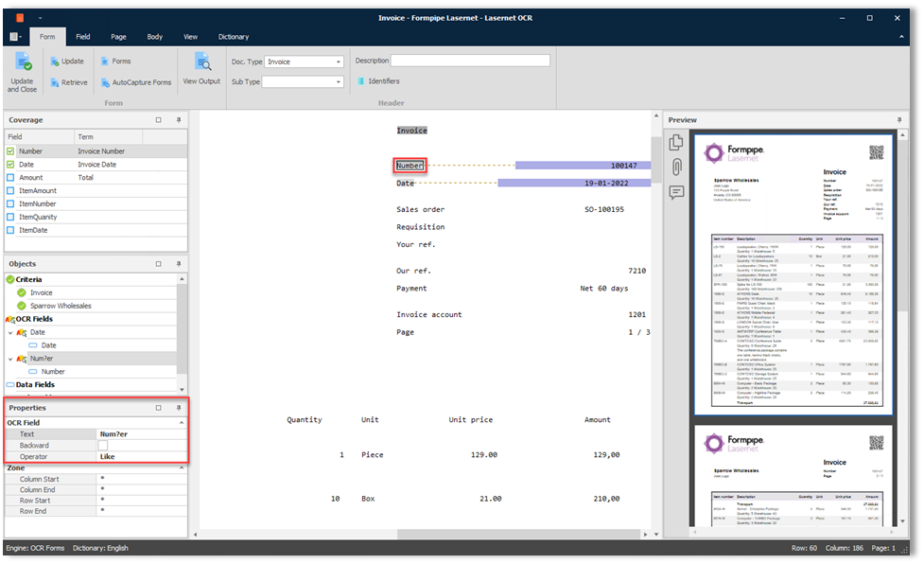
Task: Toggle the ItemDate coverage checkbox
Action: pyautogui.click(x=10, y=230)
